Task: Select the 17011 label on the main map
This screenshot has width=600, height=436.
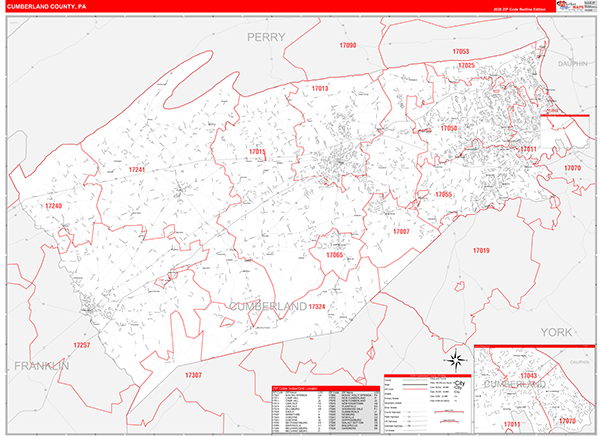Action: pyautogui.click(x=528, y=149)
